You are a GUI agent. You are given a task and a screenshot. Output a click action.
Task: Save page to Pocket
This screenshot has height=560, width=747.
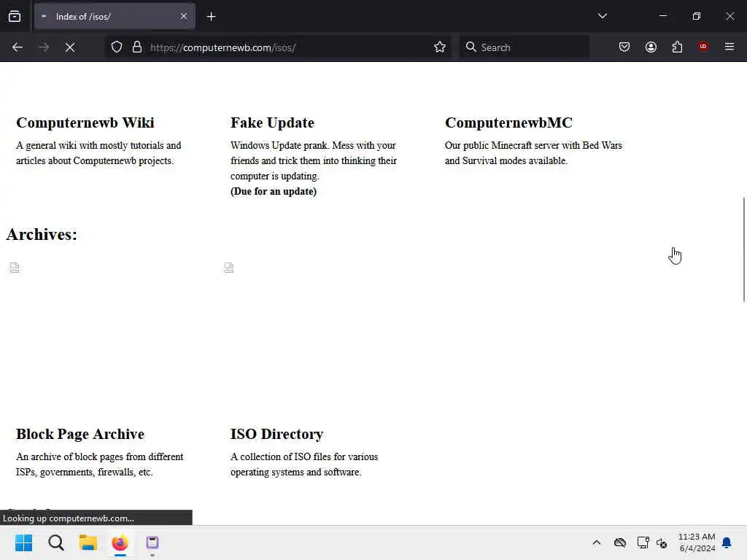(x=624, y=47)
